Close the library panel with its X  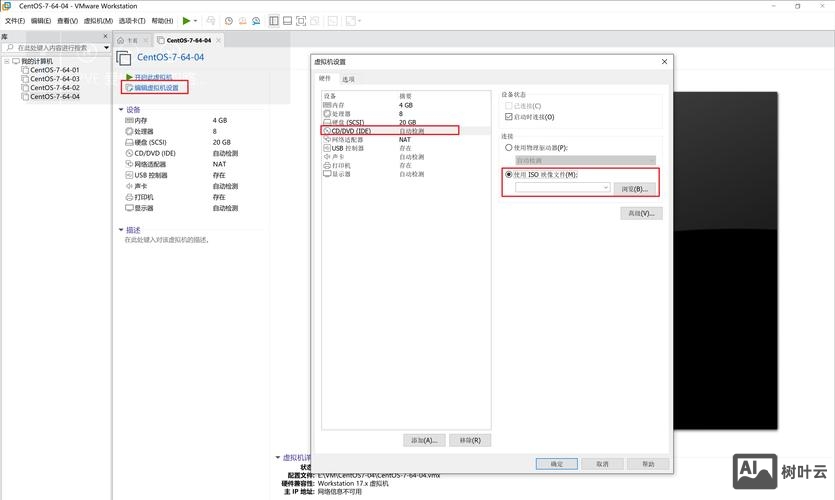click(x=105, y=36)
